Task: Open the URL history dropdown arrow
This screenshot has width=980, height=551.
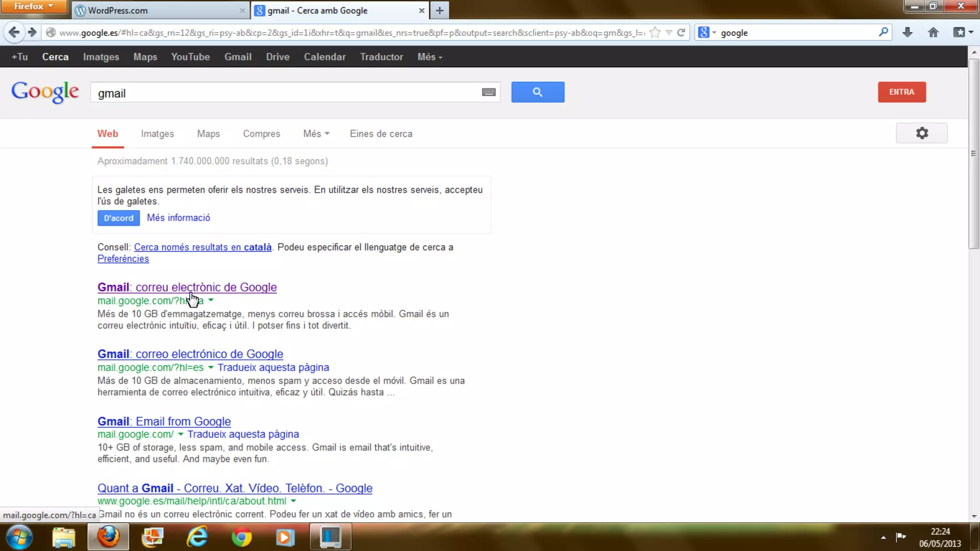Action: (669, 33)
